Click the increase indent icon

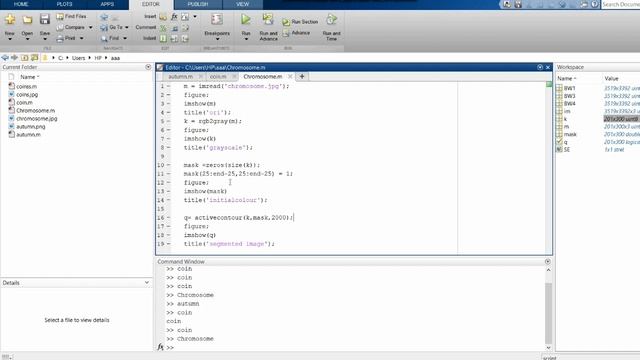point(174,38)
